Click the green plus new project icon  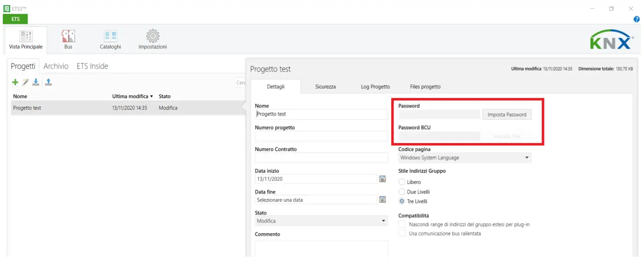(x=15, y=83)
